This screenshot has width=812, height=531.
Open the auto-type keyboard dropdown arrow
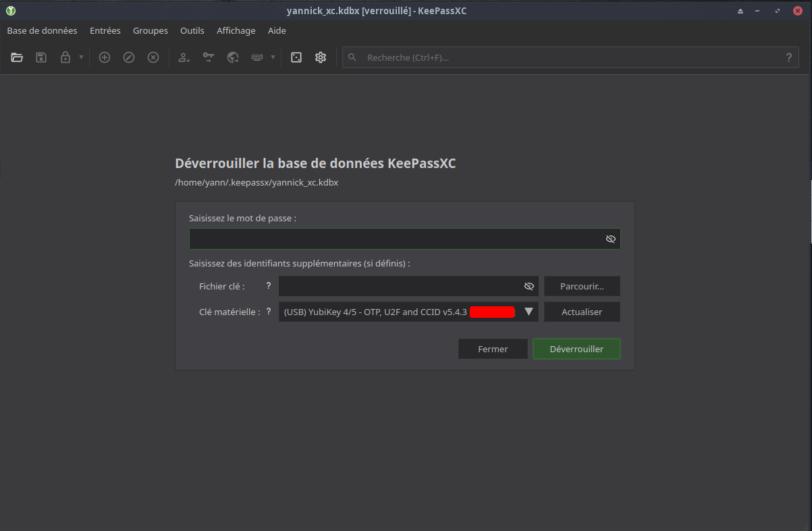coord(273,58)
